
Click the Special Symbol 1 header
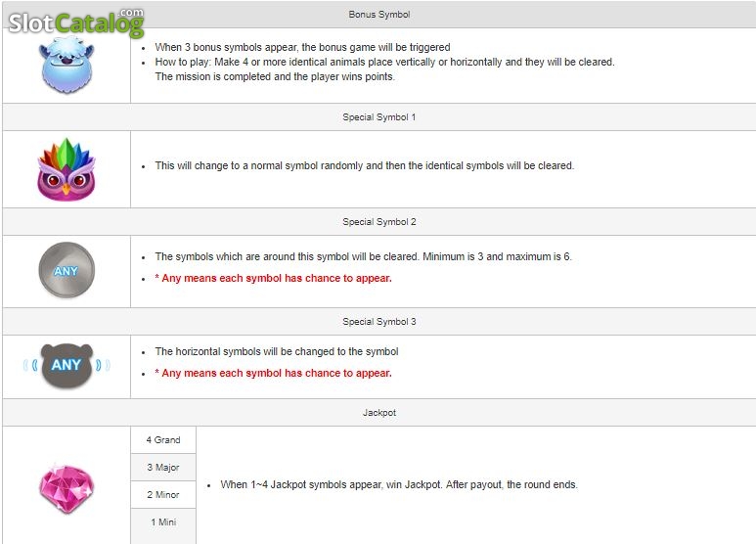tap(378, 117)
